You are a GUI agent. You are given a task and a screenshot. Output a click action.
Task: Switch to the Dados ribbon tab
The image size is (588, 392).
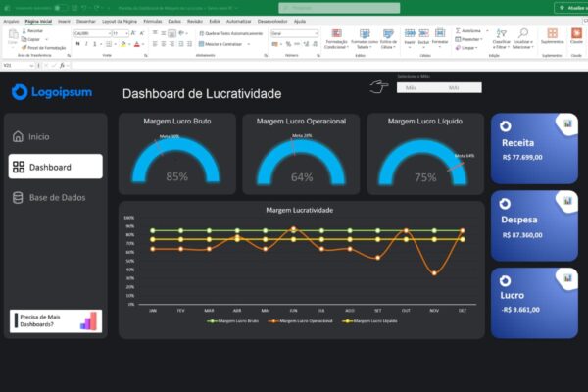[174, 21]
